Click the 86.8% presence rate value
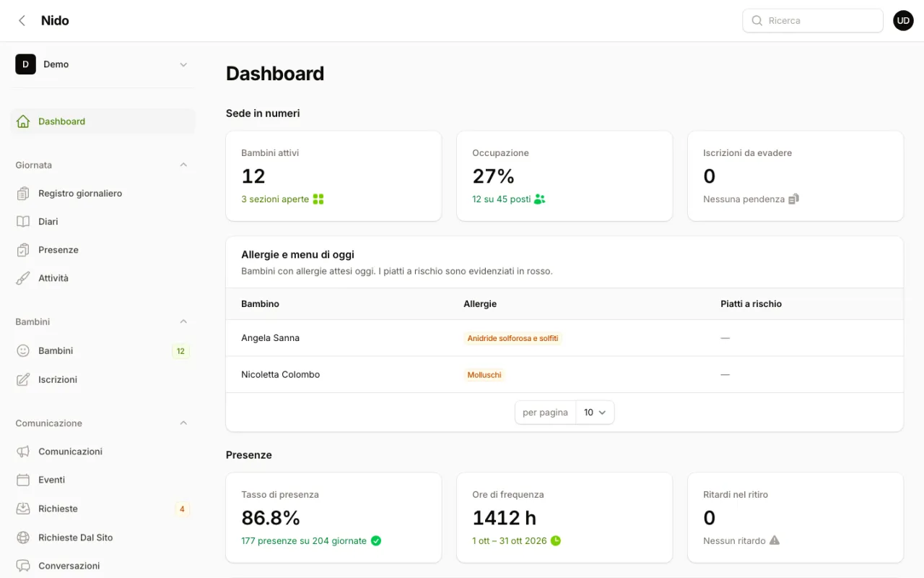This screenshot has height=578, width=924. pyautogui.click(x=271, y=518)
